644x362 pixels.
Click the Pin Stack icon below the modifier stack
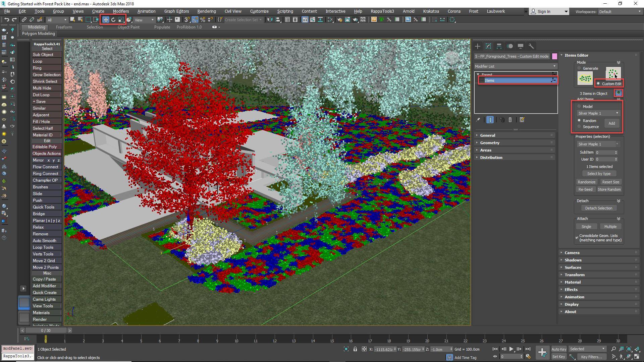tap(478, 119)
